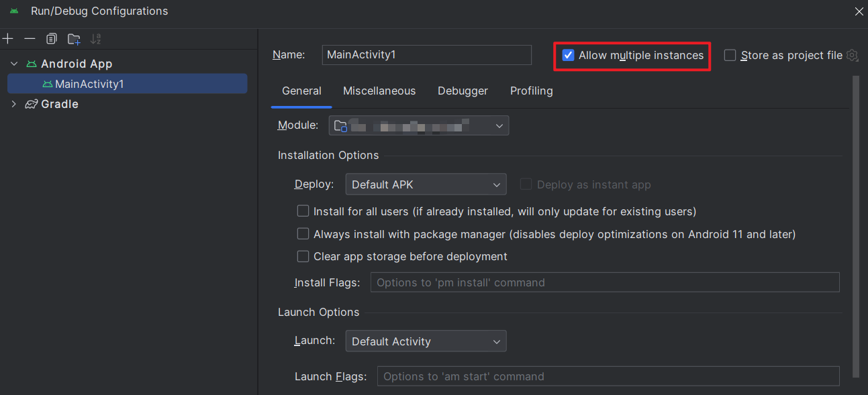Collapse the Android App tree node

point(13,64)
